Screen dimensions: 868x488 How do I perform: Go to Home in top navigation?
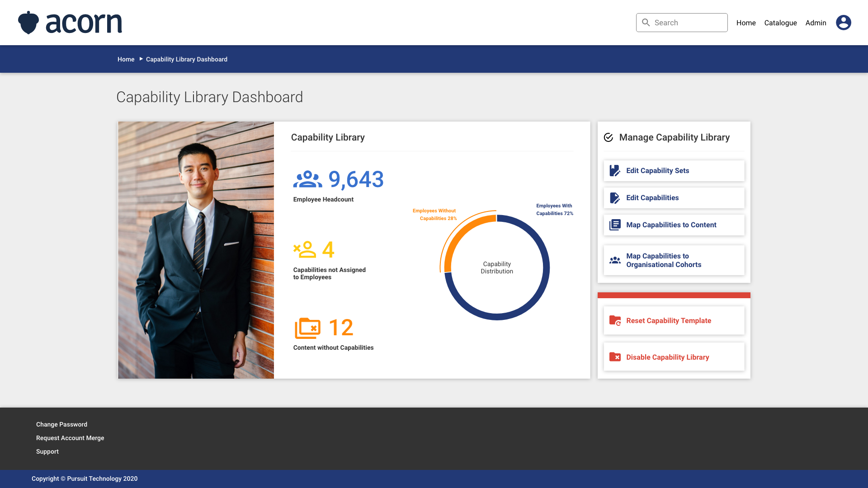point(746,23)
